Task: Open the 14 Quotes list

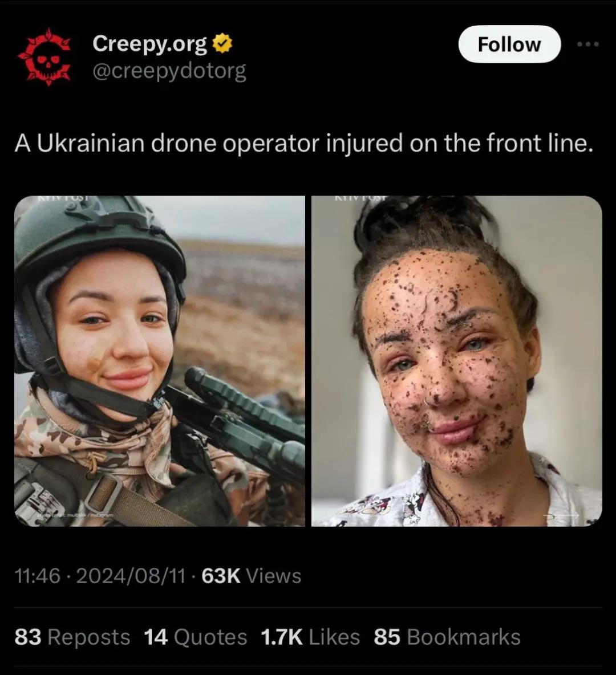Action: [x=195, y=637]
